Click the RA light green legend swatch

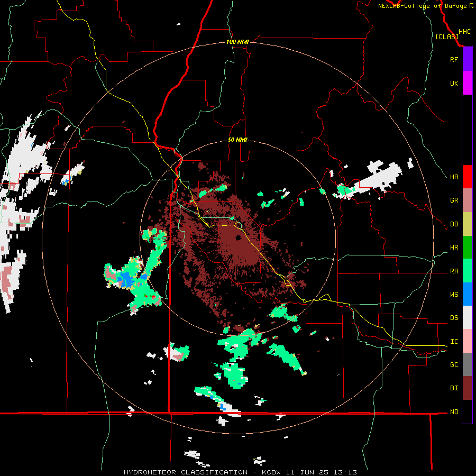(467, 271)
